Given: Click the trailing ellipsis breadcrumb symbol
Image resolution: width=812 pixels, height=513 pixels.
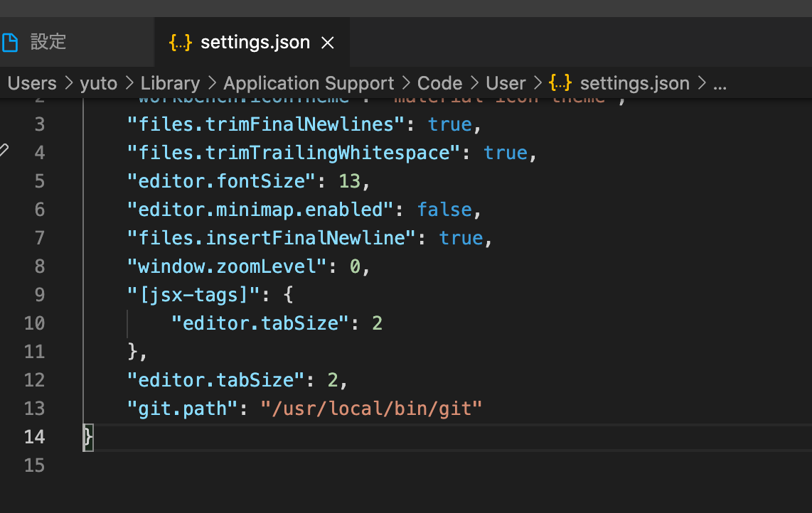Looking at the screenshot, I should point(720,83).
